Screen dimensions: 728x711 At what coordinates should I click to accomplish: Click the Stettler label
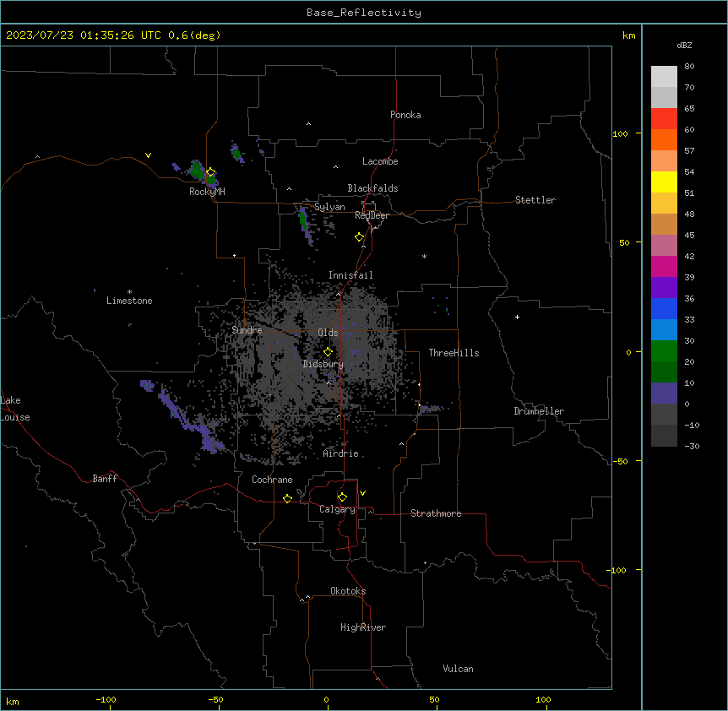click(x=535, y=200)
